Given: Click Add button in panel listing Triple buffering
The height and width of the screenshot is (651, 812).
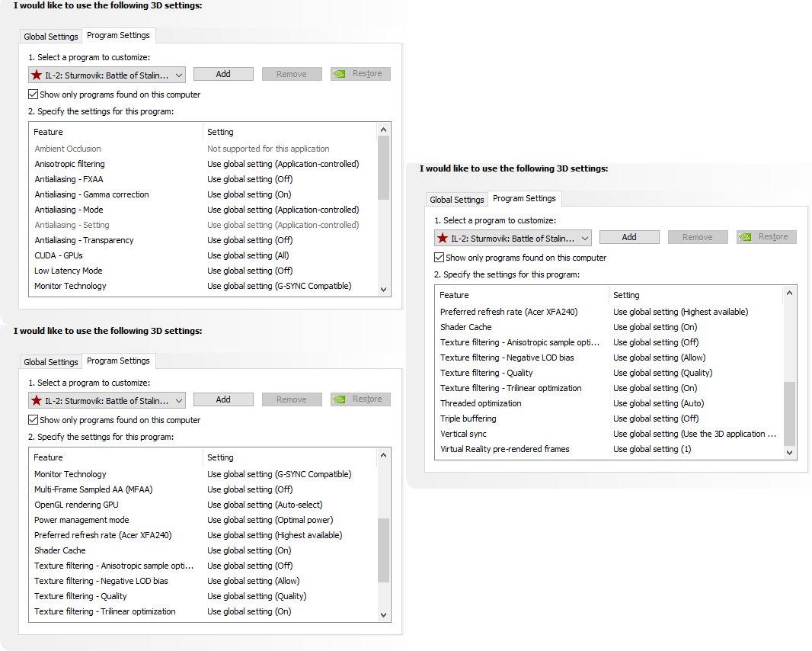Looking at the screenshot, I should (629, 237).
